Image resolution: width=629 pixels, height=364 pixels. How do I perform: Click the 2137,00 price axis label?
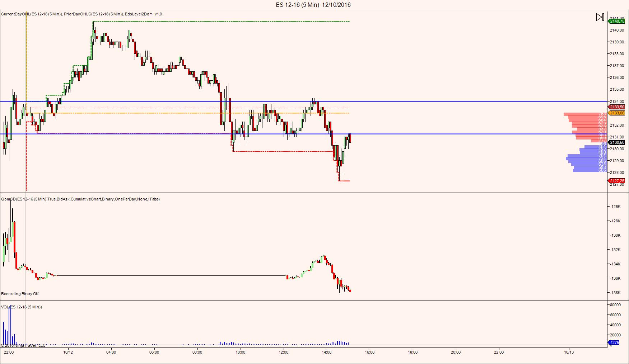617,66
